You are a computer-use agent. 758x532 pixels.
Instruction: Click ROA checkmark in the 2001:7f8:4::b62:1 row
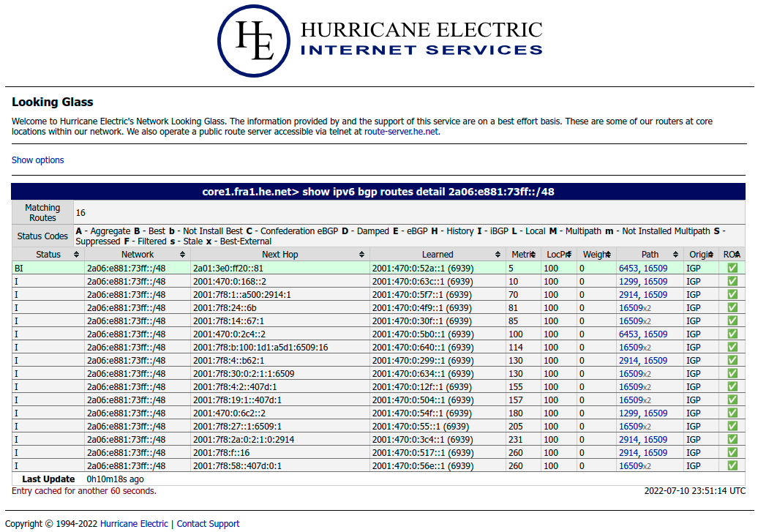click(732, 360)
